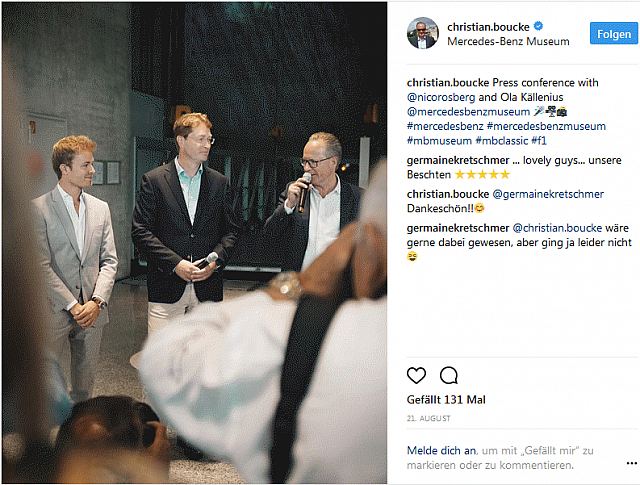The height and width of the screenshot is (485, 640).
Task: Select the #mercedesbenz hashtag
Action: [445, 126]
